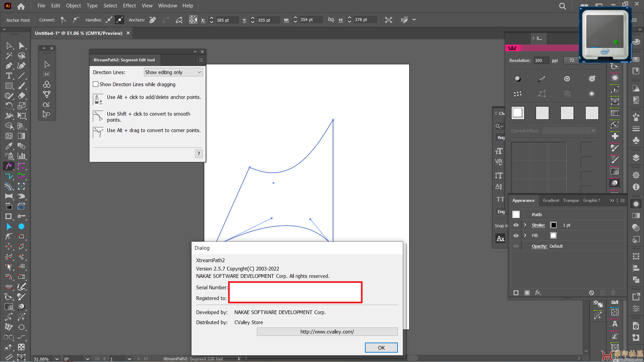
Task: Open the Window menu
Action: 167,6
